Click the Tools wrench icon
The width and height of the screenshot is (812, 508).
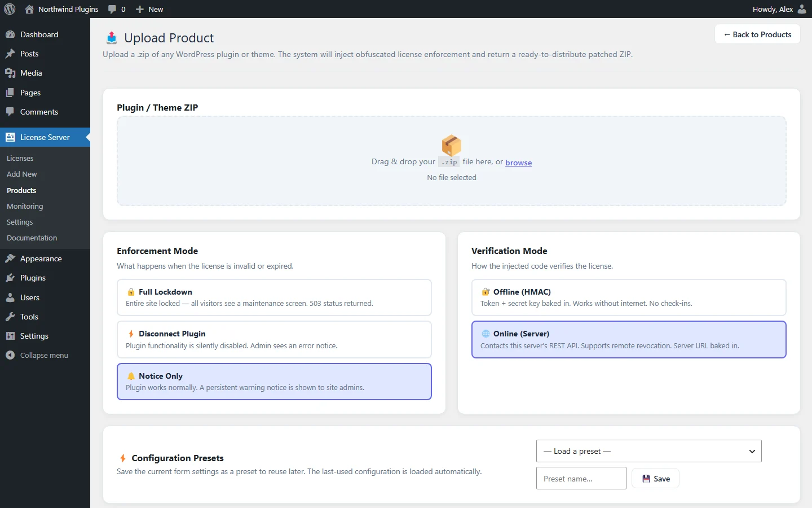(x=10, y=317)
